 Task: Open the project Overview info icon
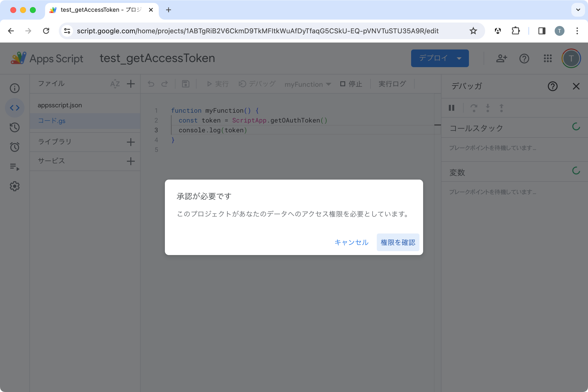point(14,88)
